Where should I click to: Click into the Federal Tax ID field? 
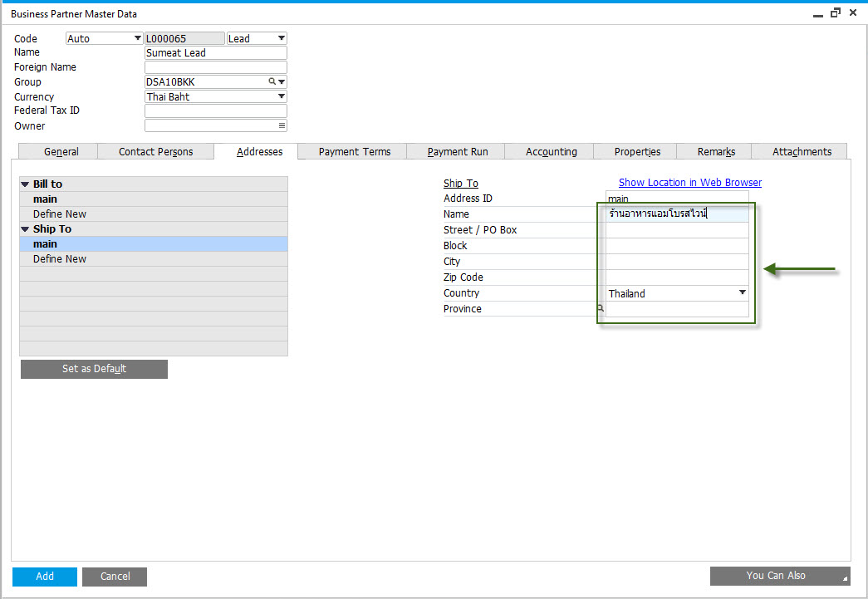[x=216, y=110]
